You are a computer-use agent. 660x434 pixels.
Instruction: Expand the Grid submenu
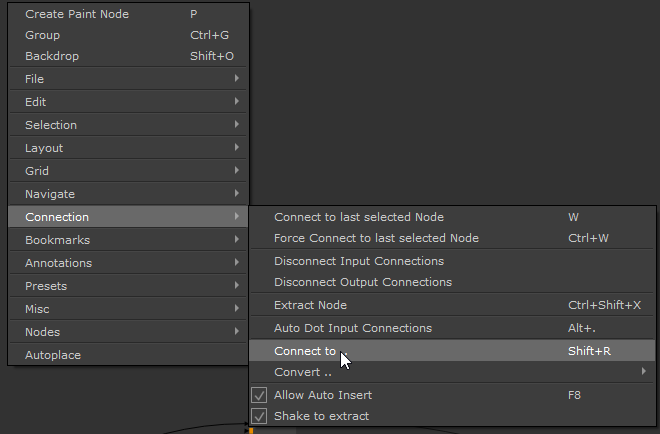128,171
